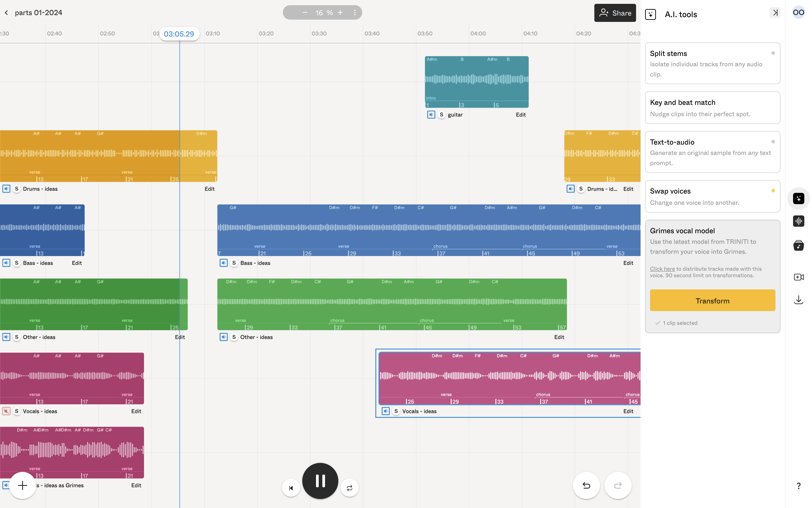
Task: Click the undo arrow
Action: click(586, 485)
